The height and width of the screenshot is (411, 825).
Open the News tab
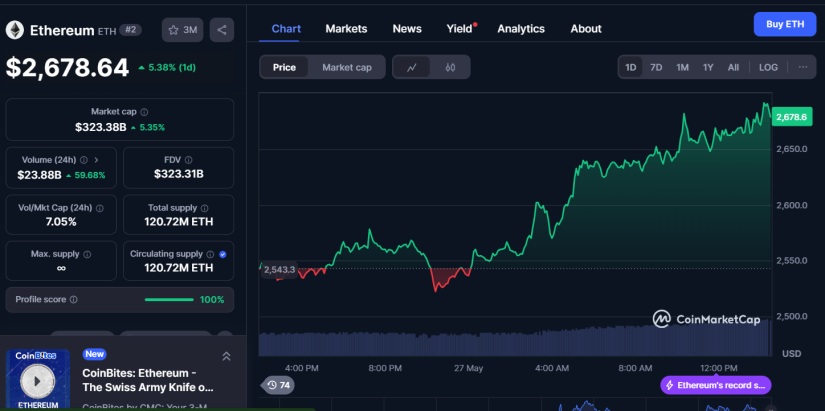tap(407, 29)
